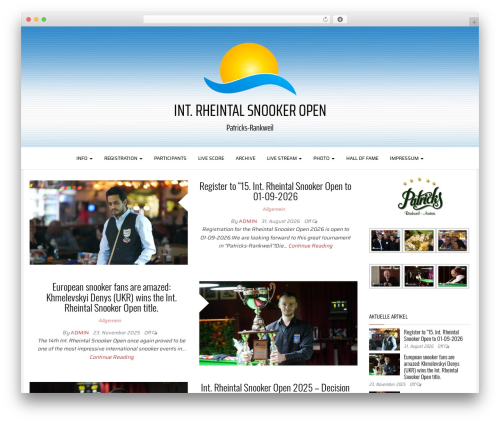The height and width of the screenshot is (423, 500).
Task: Open a new browser tab with plus button
Action: [474, 22]
